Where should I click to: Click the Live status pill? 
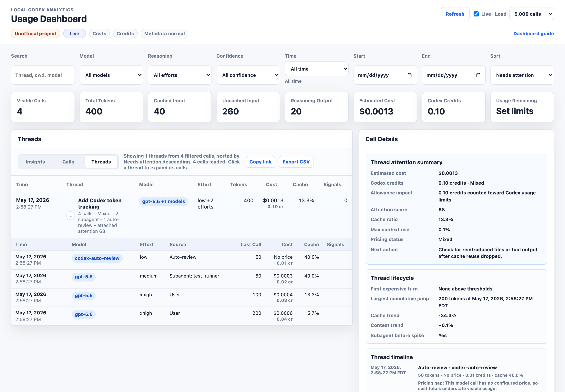pos(74,34)
